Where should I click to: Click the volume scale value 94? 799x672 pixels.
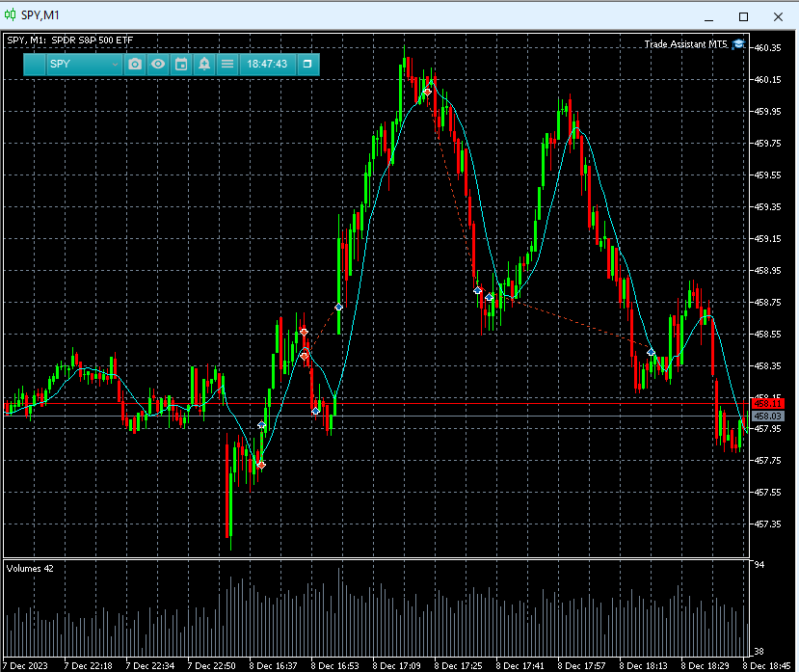759,564
